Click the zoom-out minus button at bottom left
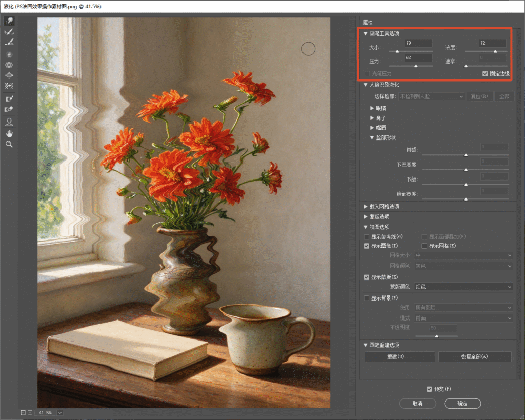Image resolution: width=525 pixels, height=420 pixels. pos(23,413)
